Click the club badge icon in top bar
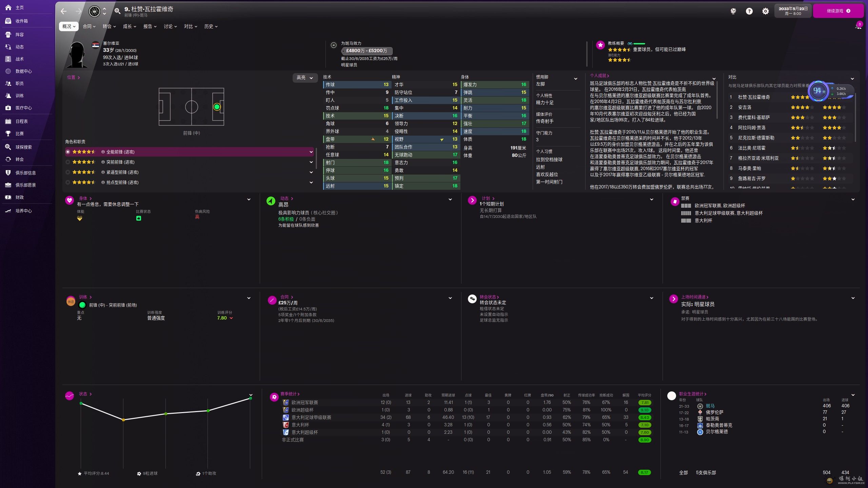868x488 pixels. pos(94,11)
